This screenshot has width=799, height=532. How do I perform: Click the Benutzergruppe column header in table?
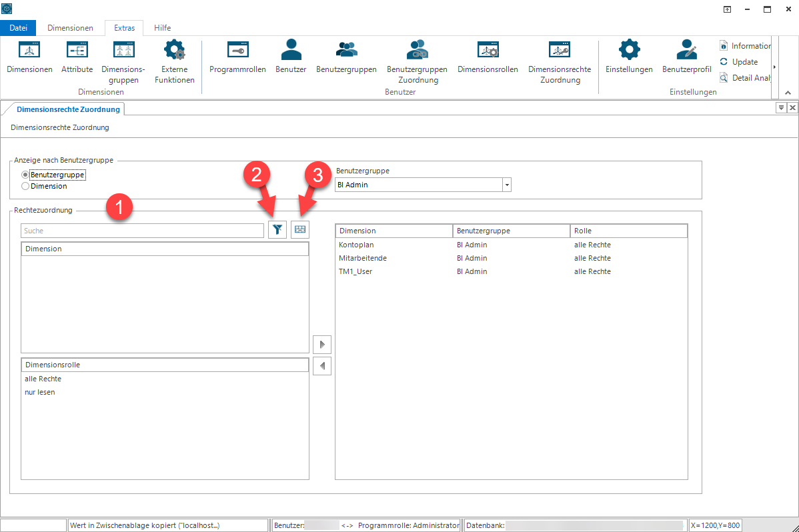(x=511, y=231)
